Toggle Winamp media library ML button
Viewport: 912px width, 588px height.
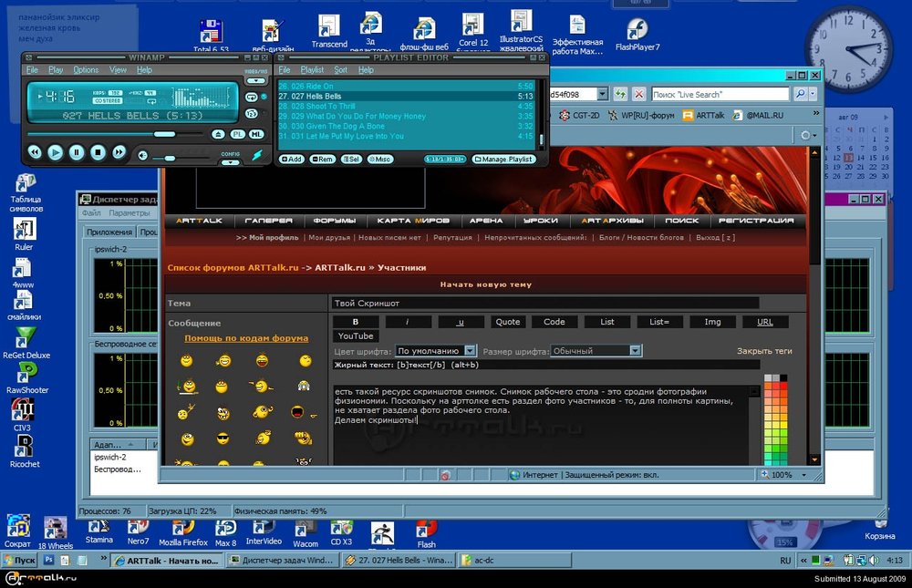click(x=256, y=134)
